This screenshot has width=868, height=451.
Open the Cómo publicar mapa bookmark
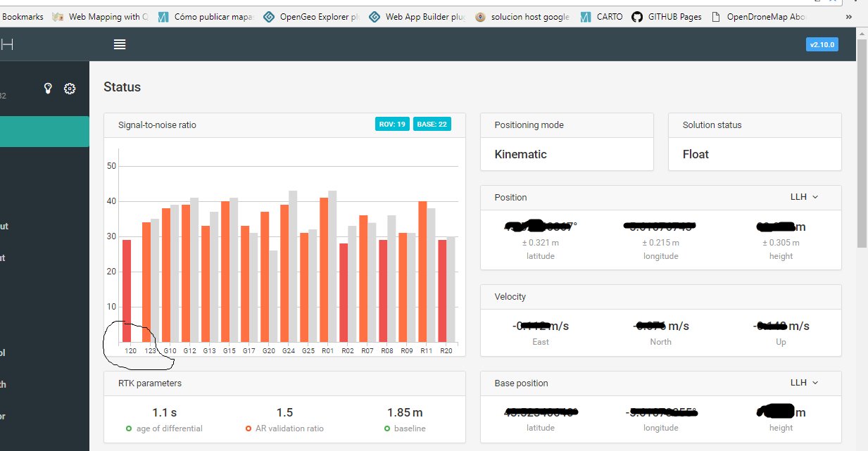206,17
